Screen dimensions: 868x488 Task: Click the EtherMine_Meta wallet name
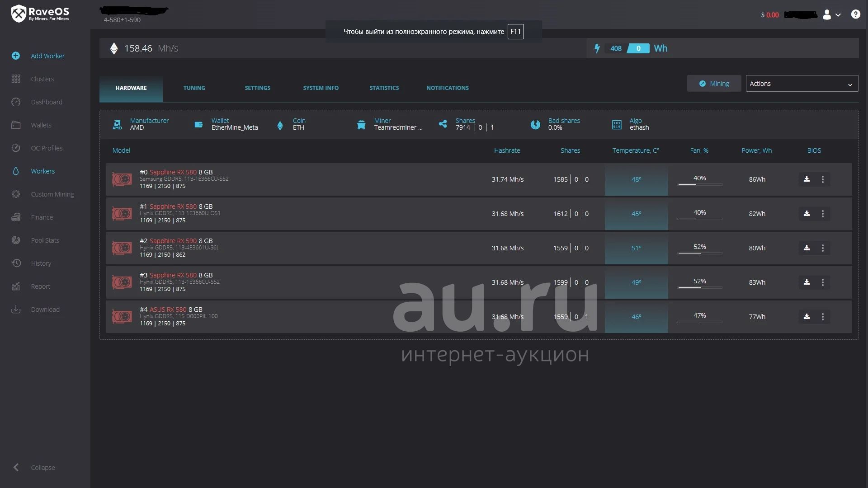pos(235,127)
